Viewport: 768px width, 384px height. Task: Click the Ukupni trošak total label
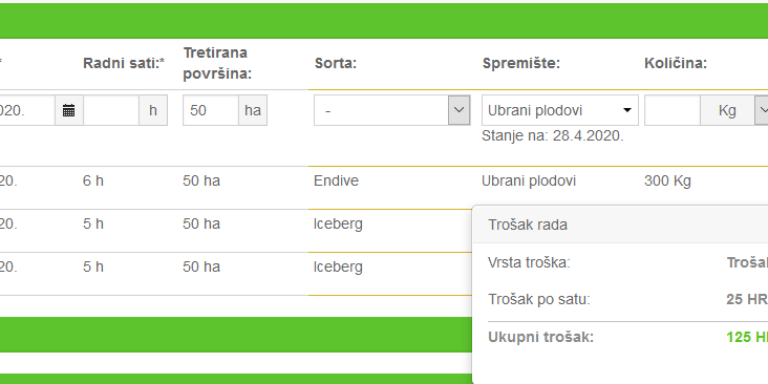541,337
